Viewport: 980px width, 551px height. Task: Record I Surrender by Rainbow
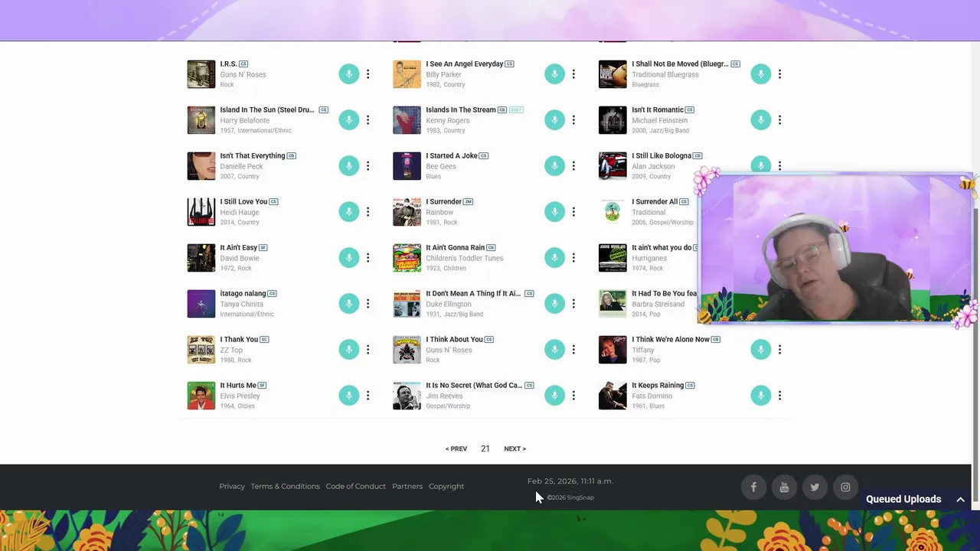pos(554,211)
